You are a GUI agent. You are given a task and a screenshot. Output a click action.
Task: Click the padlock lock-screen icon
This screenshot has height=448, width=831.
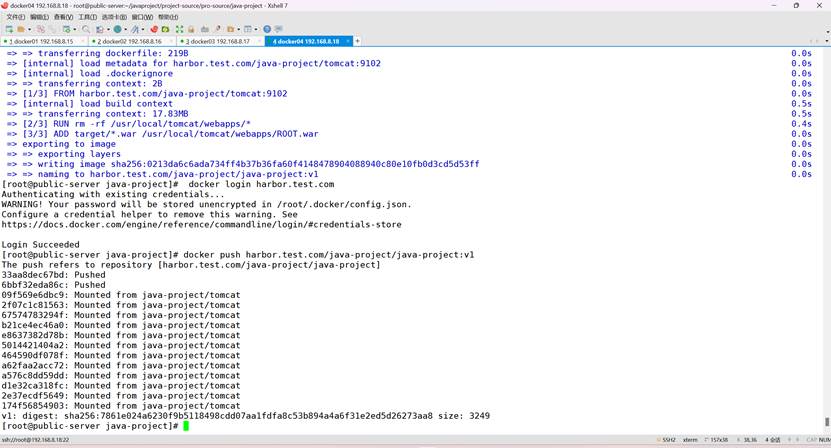(x=191, y=29)
